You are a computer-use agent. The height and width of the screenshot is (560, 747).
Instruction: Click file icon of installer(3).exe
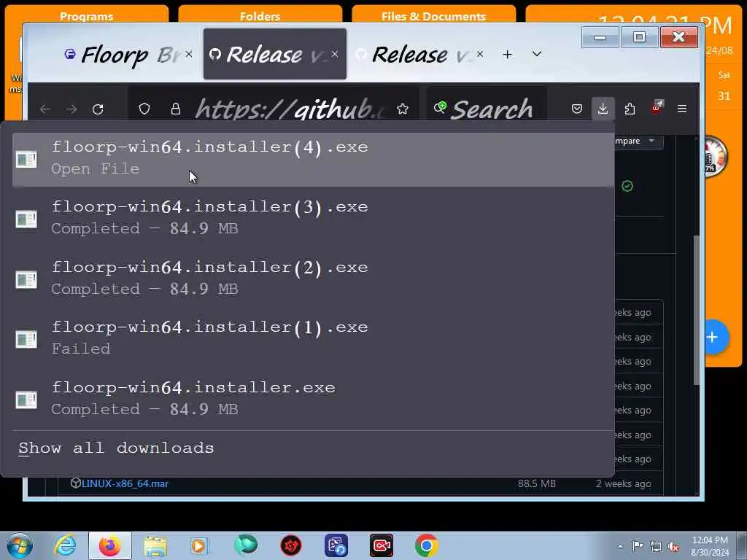[26, 219]
